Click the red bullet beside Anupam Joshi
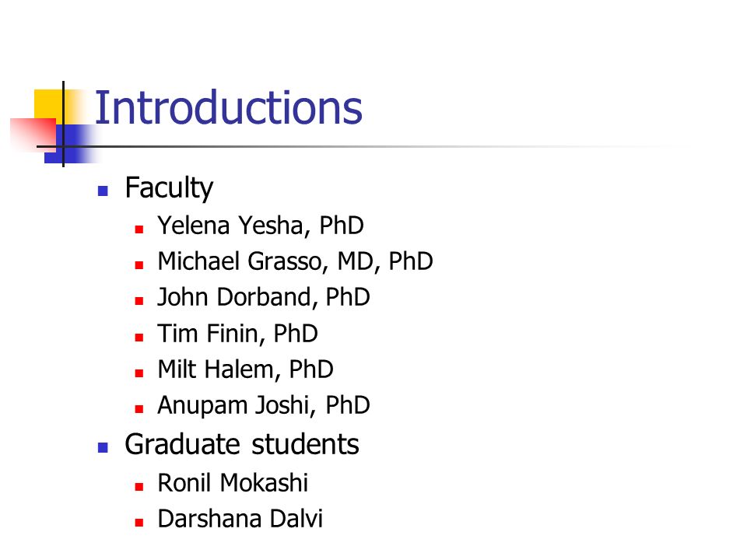Image resolution: width=747 pixels, height=560 pixels. tap(139, 408)
